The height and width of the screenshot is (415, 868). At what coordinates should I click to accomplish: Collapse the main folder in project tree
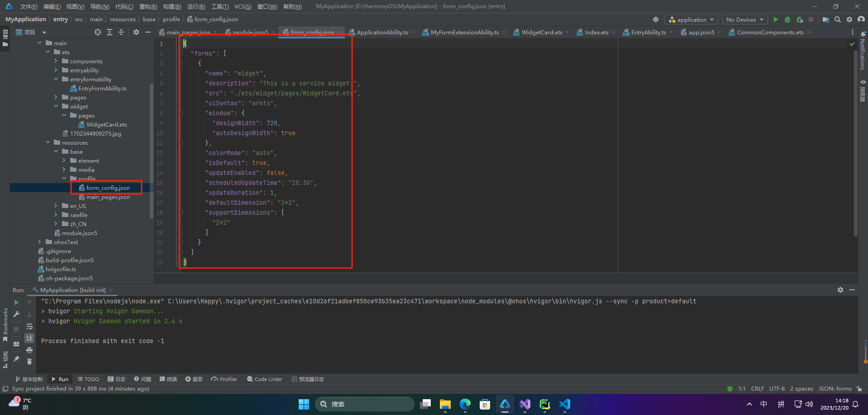(x=40, y=43)
